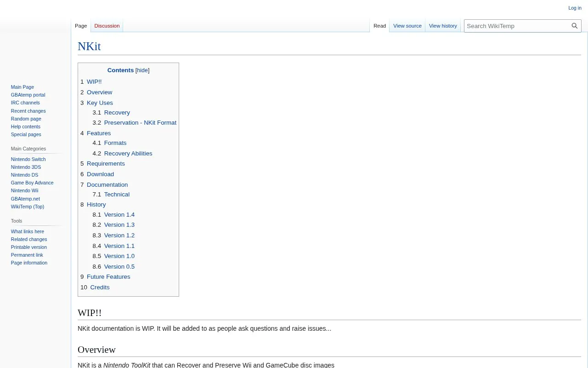
Task: Open IRC channels sidebar link
Action: (25, 103)
